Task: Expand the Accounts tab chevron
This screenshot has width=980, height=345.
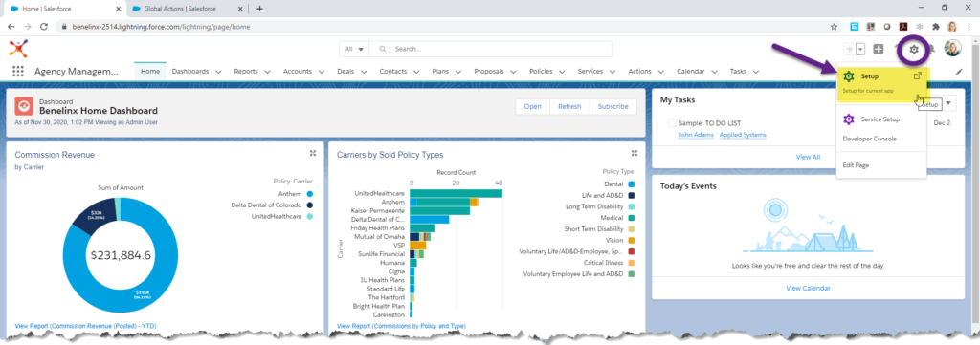Action: tap(321, 72)
